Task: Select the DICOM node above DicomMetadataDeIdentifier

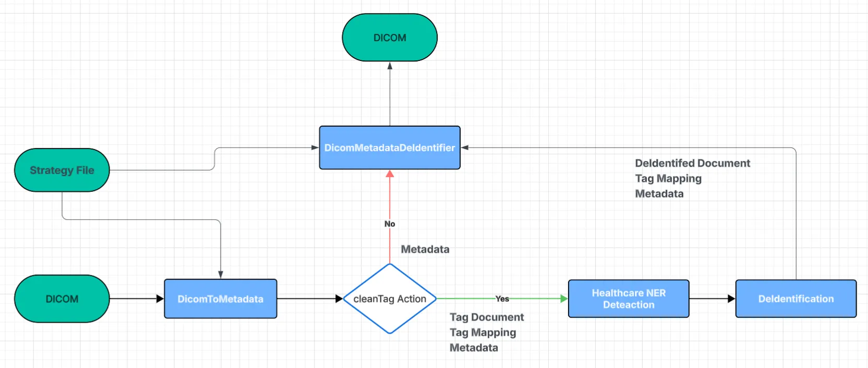Action: [x=389, y=38]
